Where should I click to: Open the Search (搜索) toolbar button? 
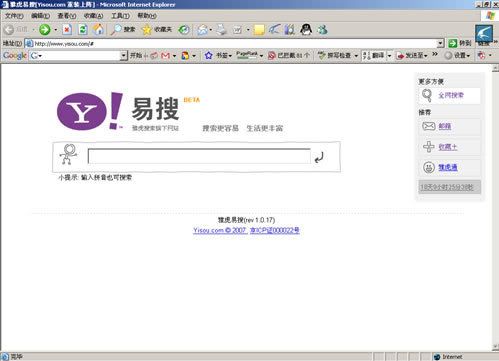point(123,30)
